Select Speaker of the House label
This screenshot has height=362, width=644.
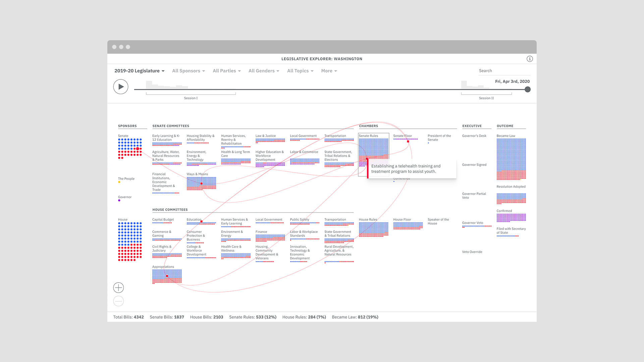(x=438, y=222)
